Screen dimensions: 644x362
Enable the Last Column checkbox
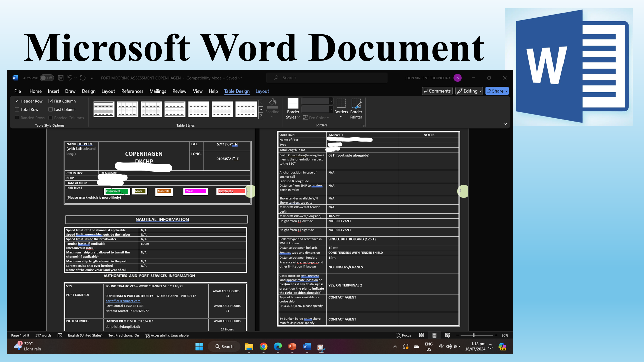pos(51,109)
